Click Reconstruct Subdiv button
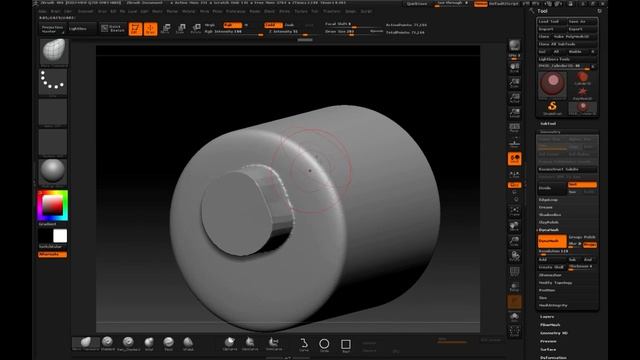The height and width of the screenshot is (360, 640). coord(567,169)
